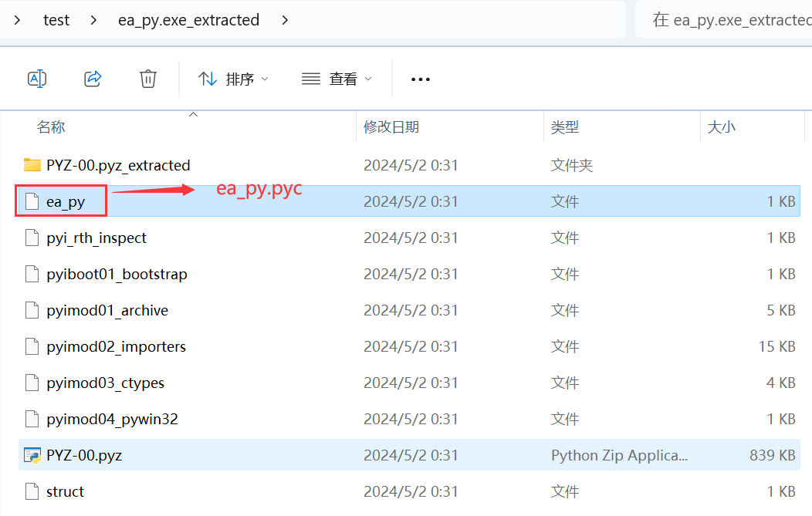Viewport: 812px width, 516px height.
Task: Click the 'PYZ-00.pyz_extracted' folder name
Action: pyautogui.click(x=118, y=166)
